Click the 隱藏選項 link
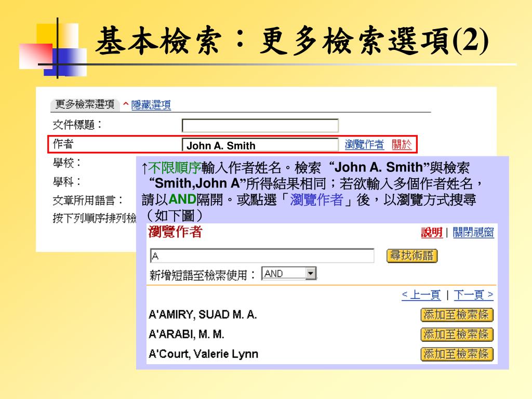Image resolution: width=532 pixels, height=399 pixels. tap(151, 105)
